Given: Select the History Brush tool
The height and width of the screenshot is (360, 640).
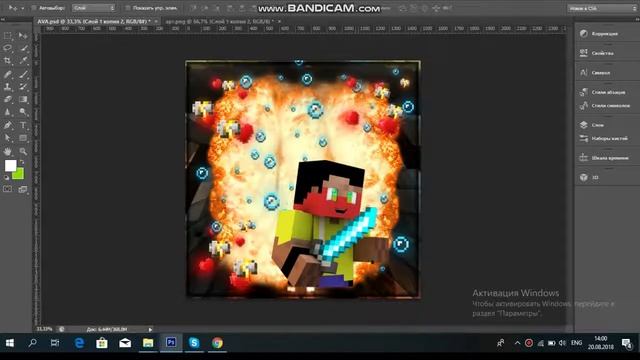Looking at the screenshot, I should pyautogui.click(x=23, y=87).
